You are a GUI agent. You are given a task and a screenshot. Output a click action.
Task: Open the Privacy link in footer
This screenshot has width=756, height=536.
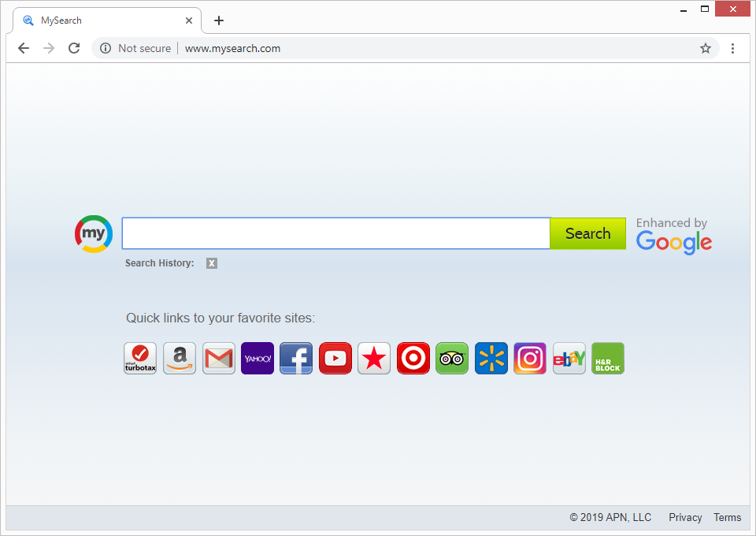coord(685,518)
